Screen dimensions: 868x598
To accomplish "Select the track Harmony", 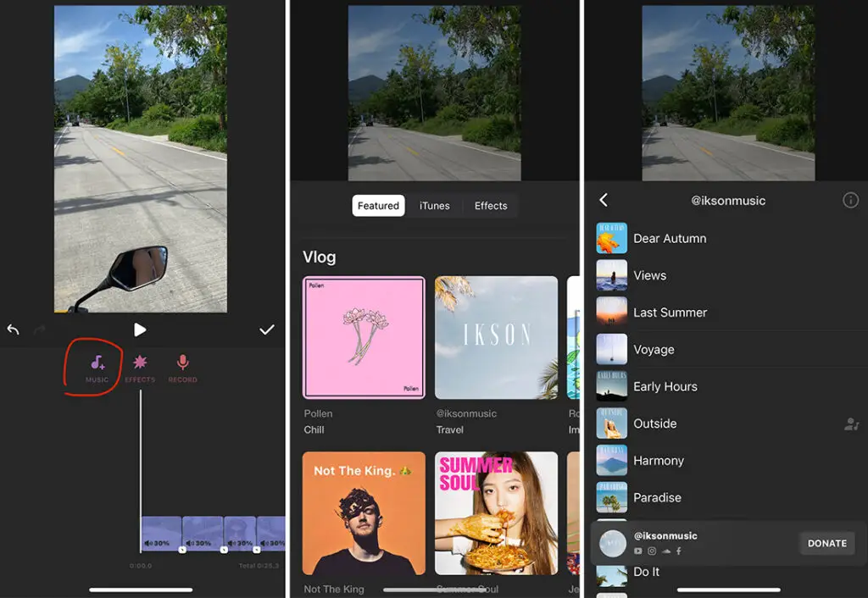I will click(x=727, y=461).
